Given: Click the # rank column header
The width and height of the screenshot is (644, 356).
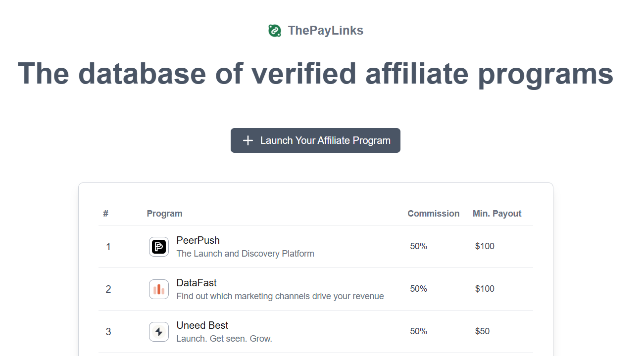Looking at the screenshot, I should 106,214.
